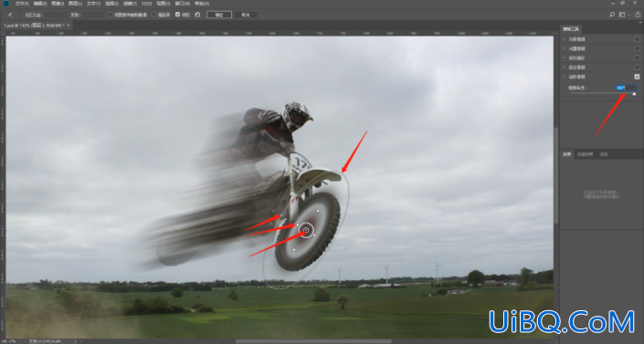644x344 pixels.
Task: Click the reset all pins icon
Action: pyautogui.click(x=197, y=15)
